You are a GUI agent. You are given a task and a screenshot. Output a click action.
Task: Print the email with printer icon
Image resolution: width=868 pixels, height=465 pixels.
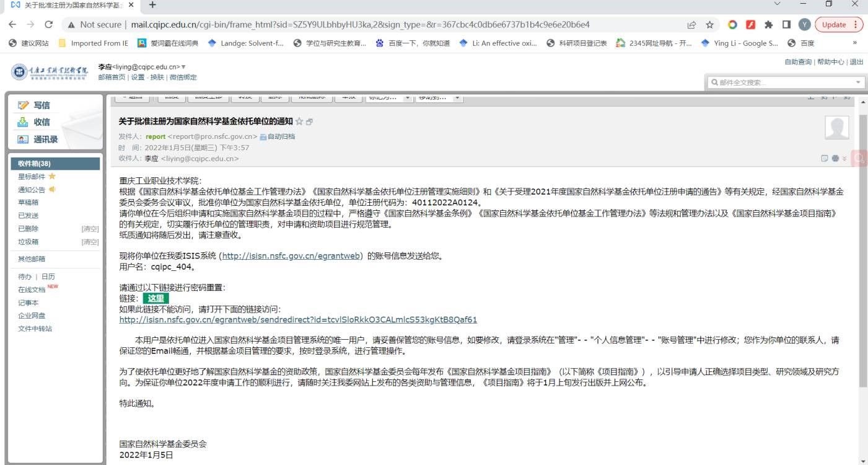835,159
